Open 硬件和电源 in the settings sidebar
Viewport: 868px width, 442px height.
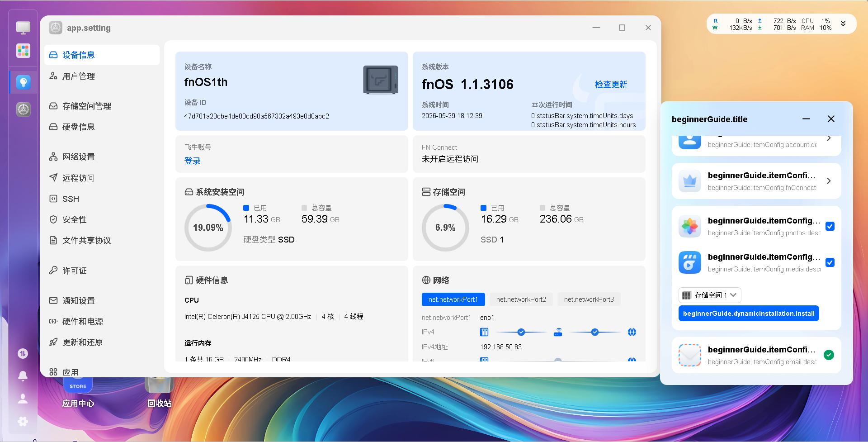click(x=102, y=321)
